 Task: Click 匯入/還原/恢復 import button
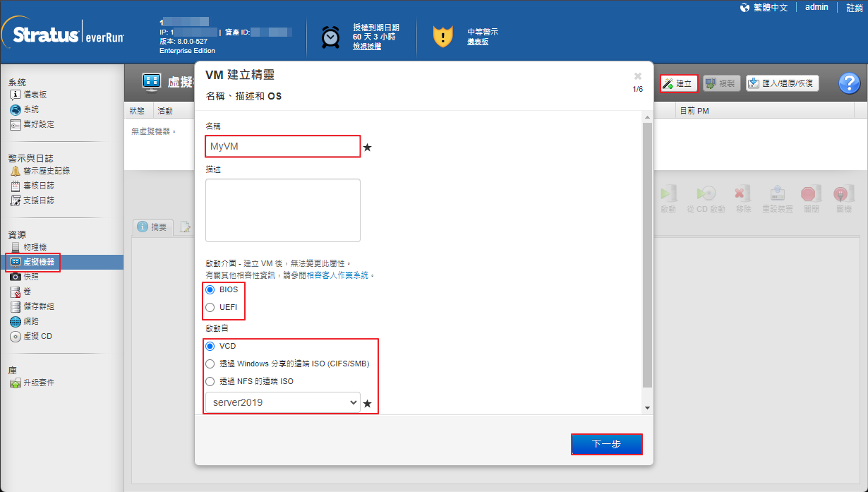tap(782, 83)
